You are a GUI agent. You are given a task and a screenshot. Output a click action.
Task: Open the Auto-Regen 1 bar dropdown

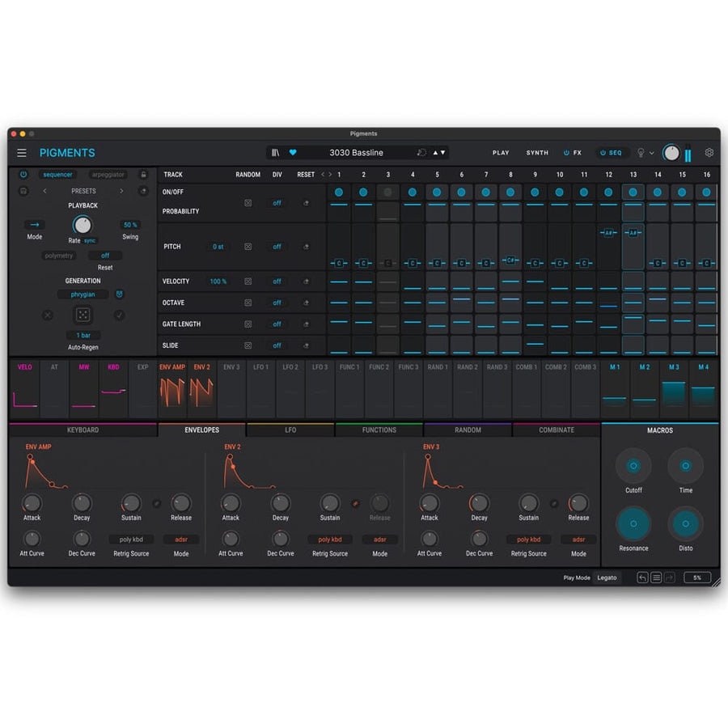coord(83,335)
